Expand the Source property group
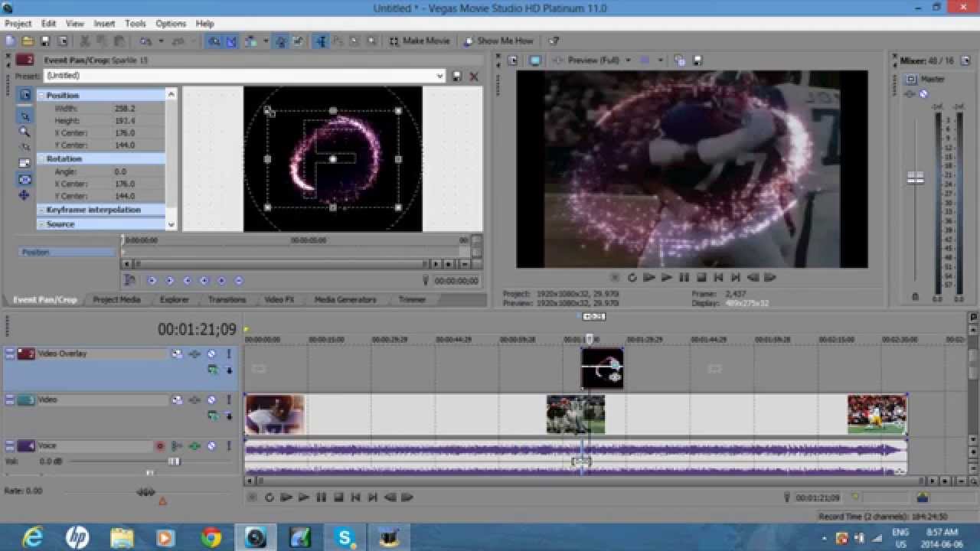Screen dimensions: 980x551 (41, 224)
